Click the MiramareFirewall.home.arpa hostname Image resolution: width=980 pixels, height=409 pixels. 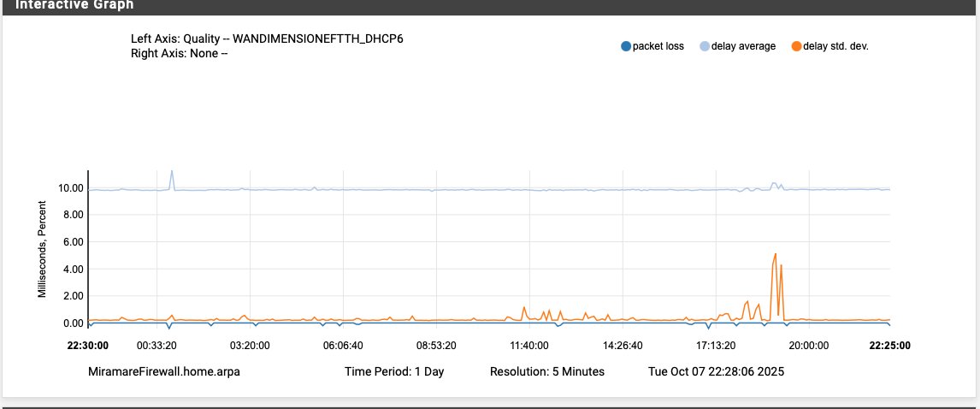164,372
